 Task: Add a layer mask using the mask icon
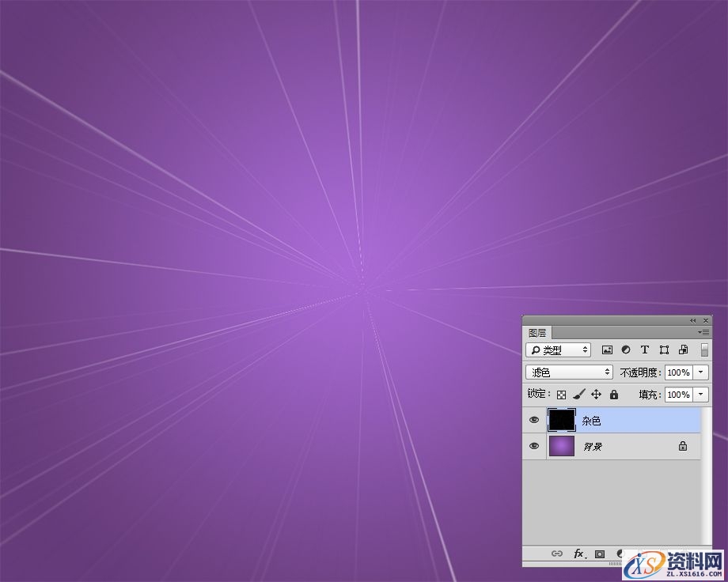[x=600, y=554]
